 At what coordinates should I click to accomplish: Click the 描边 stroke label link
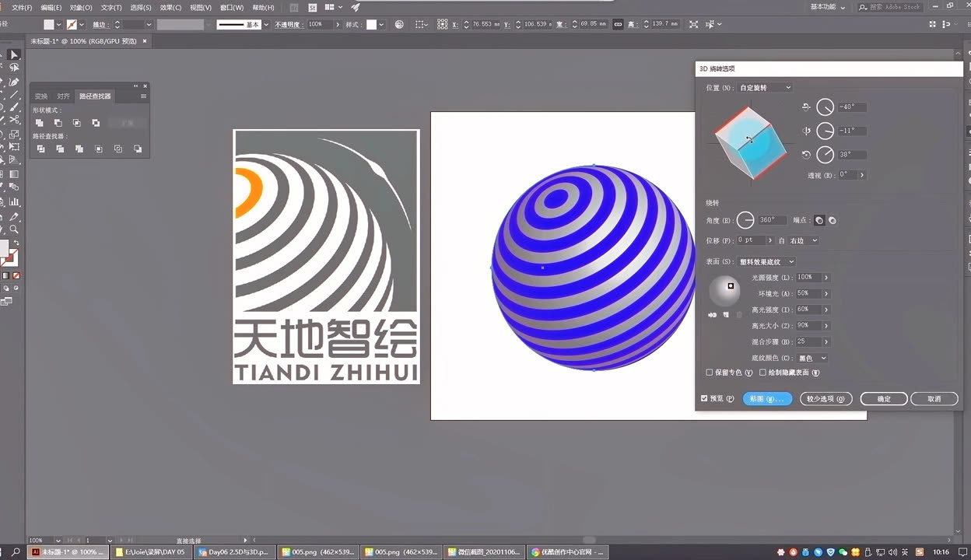tap(100, 25)
